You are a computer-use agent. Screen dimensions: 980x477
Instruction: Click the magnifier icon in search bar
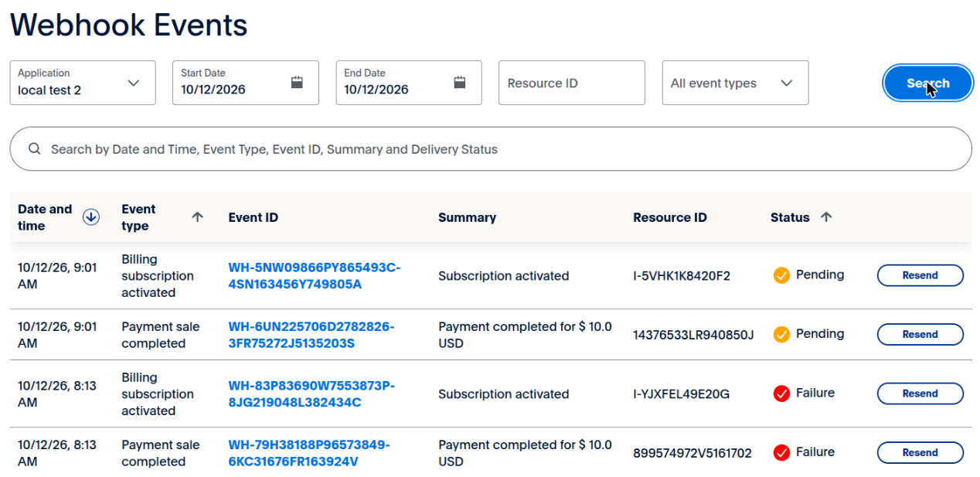point(34,148)
